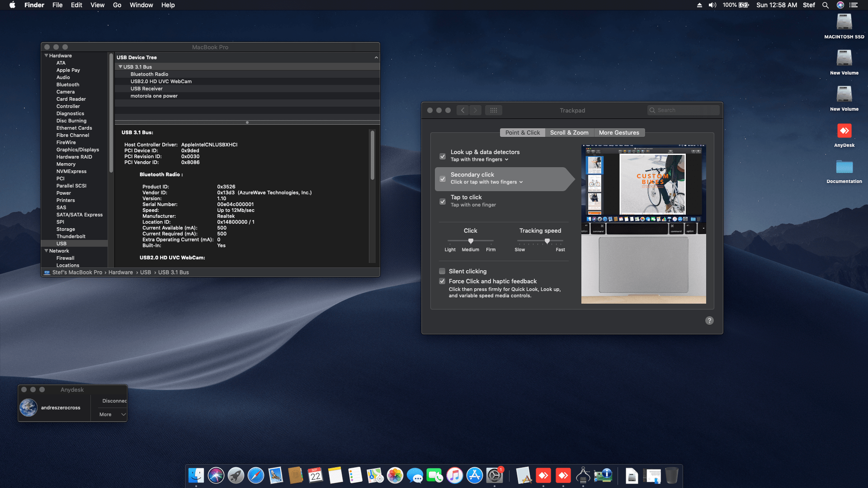Select Thunderbolt in Hardware sidebar
This screenshot has width=868, height=488.
[x=71, y=236]
